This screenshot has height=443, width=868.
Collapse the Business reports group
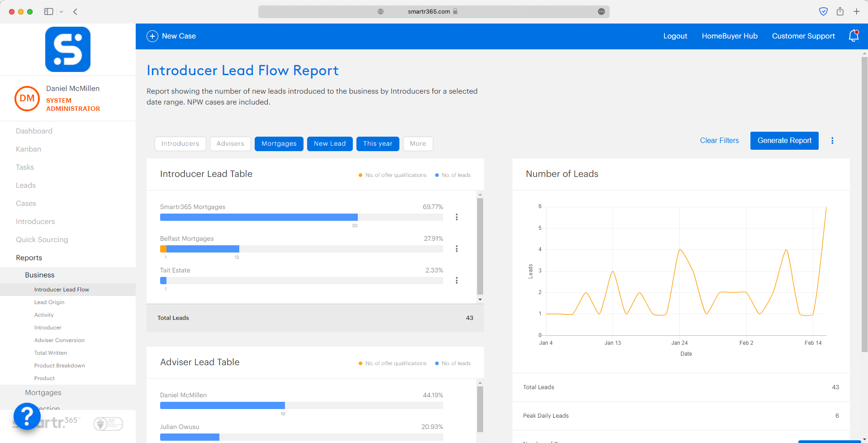point(39,275)
